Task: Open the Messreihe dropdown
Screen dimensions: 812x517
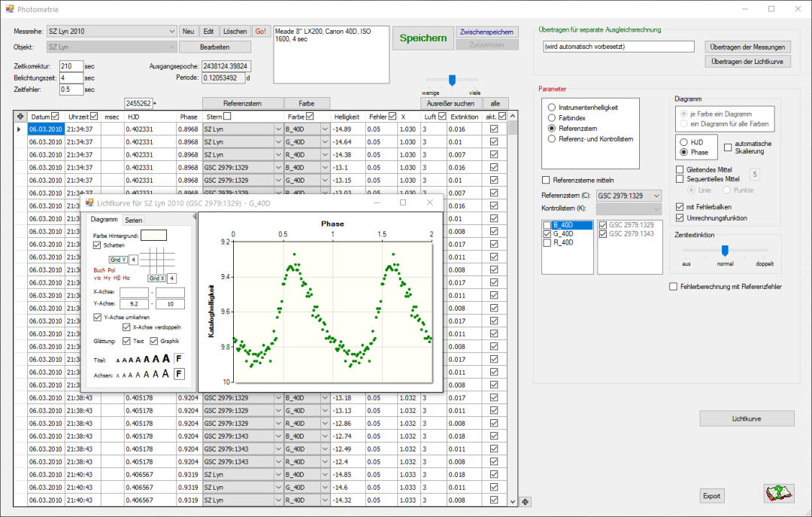Action: (171, 32)
